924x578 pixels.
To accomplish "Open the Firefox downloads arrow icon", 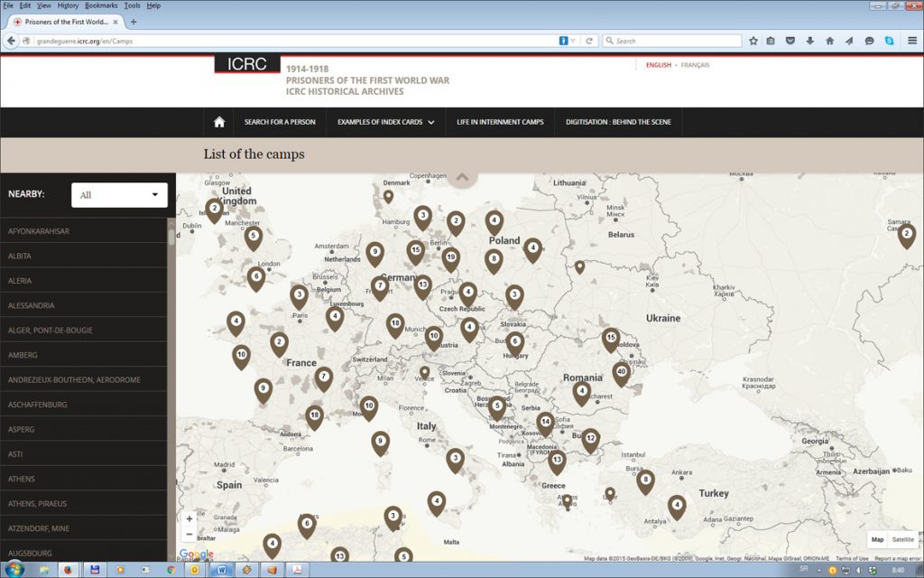I will [809, 41].
